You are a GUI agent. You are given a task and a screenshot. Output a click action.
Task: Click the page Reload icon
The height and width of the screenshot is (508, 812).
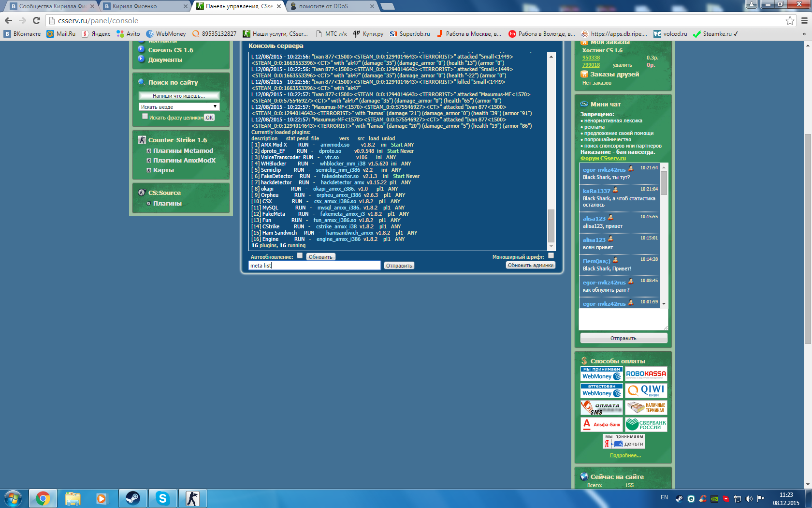tap(36, 20)
